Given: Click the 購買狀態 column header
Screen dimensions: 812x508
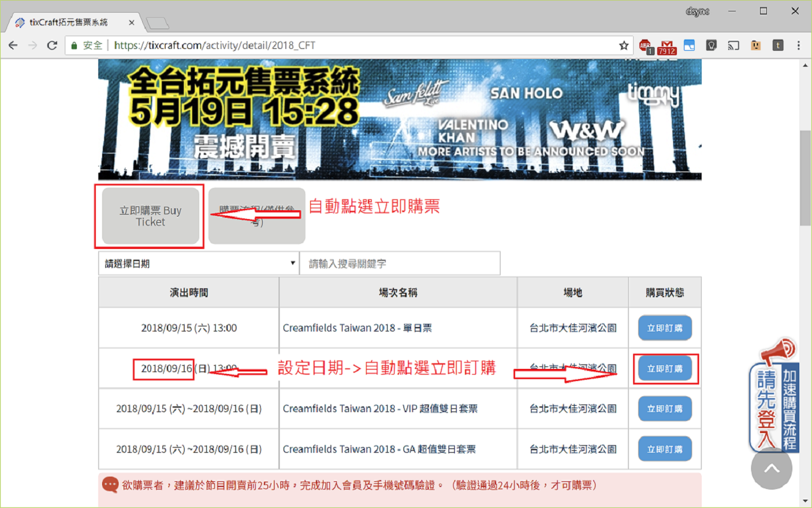Looking at the screenshot, I should coord(665,292).
